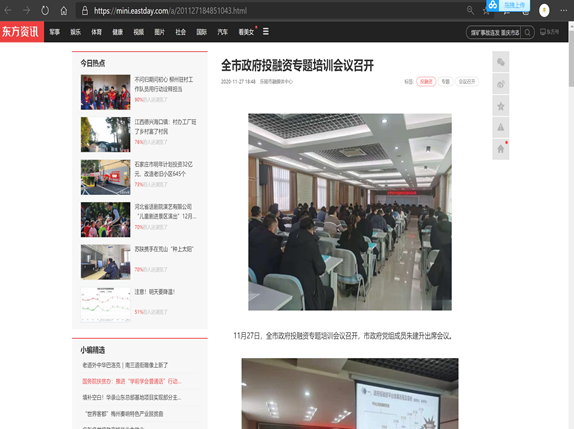
Task: Open headline 注意！明天要降温！
Action: [155, 292]
